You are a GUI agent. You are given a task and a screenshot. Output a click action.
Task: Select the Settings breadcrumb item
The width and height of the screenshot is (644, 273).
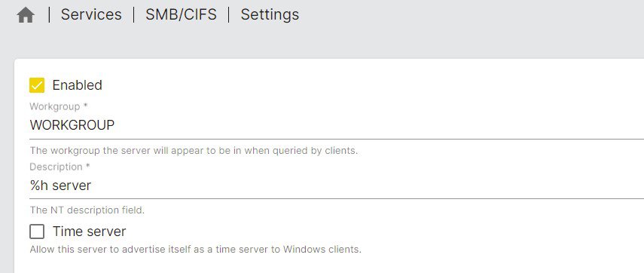pyautogui.click(x=270, y=15)
